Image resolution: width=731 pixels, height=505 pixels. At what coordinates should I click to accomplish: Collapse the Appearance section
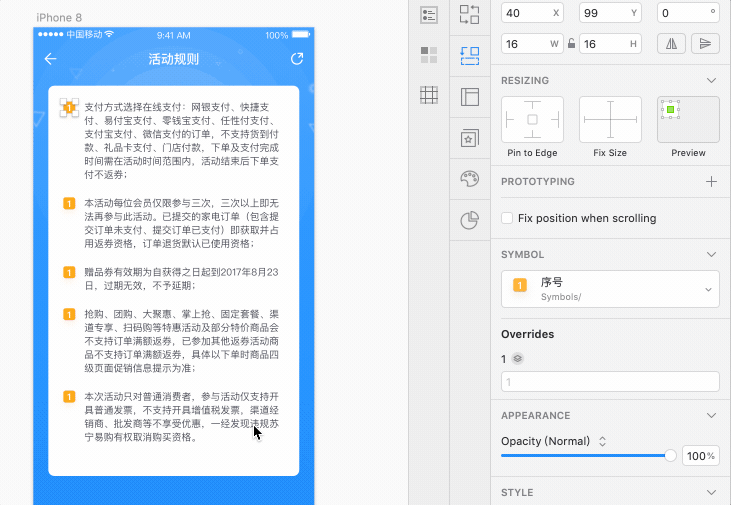tap(711, 415)
